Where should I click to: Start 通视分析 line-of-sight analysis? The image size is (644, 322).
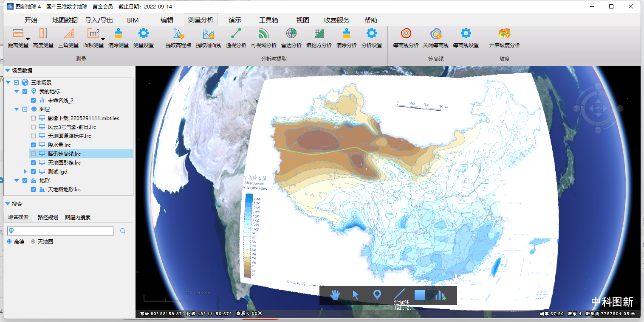click(236, 38)
